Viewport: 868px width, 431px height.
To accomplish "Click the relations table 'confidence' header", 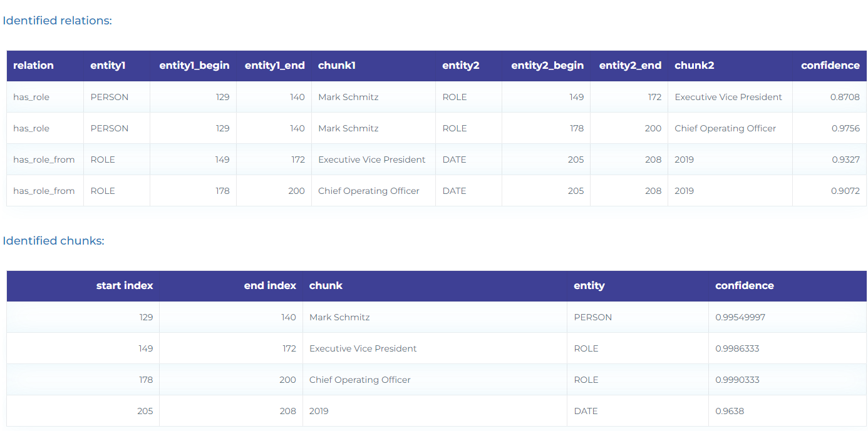I will [830, 66].
